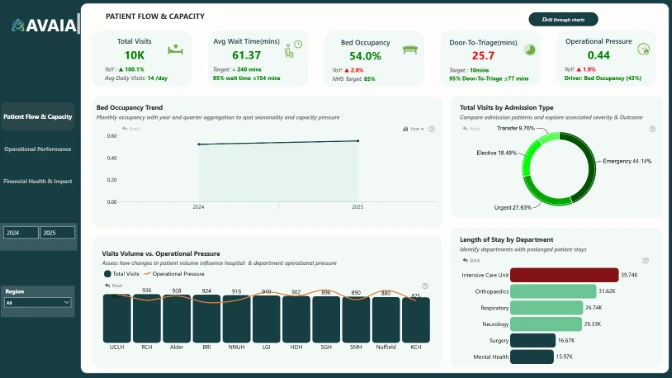Viewport: 672px width, 378px height.
Task: Open the Region dropdown
Action: [x=38, y=302]
